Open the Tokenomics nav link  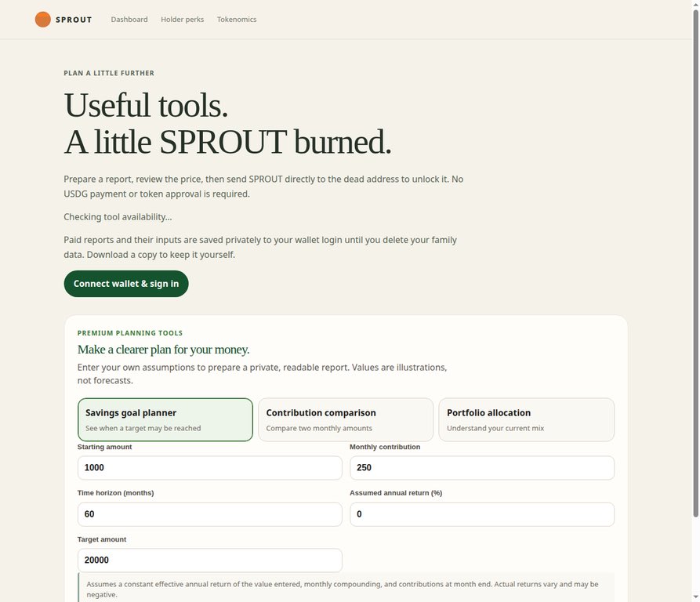pos(237,20)
